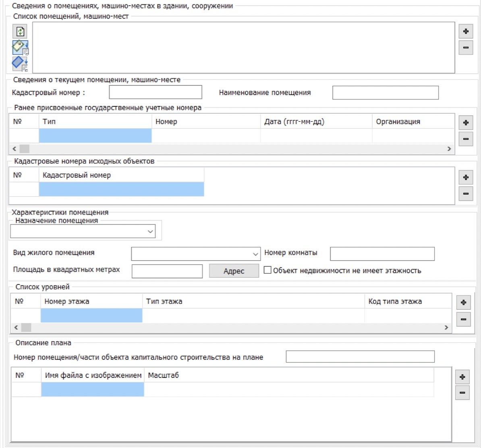Add a new entry to the premises list
This screenshot has width=481, height=448.
(x=466, y=31)
